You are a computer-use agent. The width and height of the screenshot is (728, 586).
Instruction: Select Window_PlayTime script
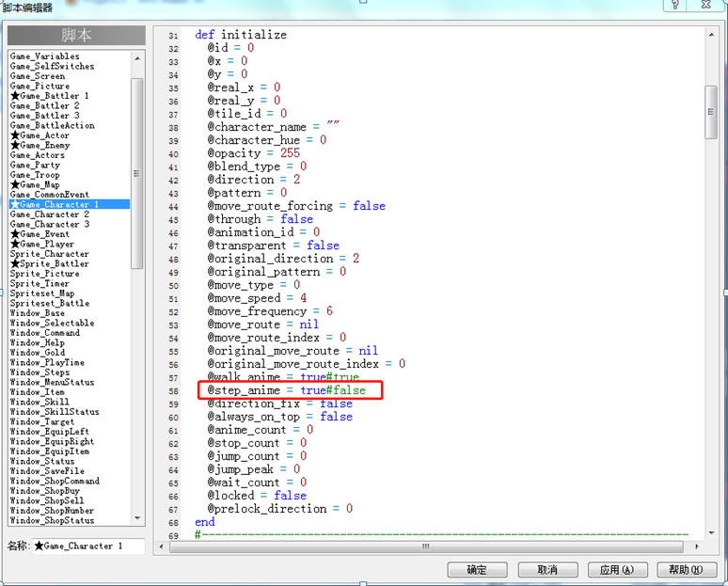click(x=47, y=363)
